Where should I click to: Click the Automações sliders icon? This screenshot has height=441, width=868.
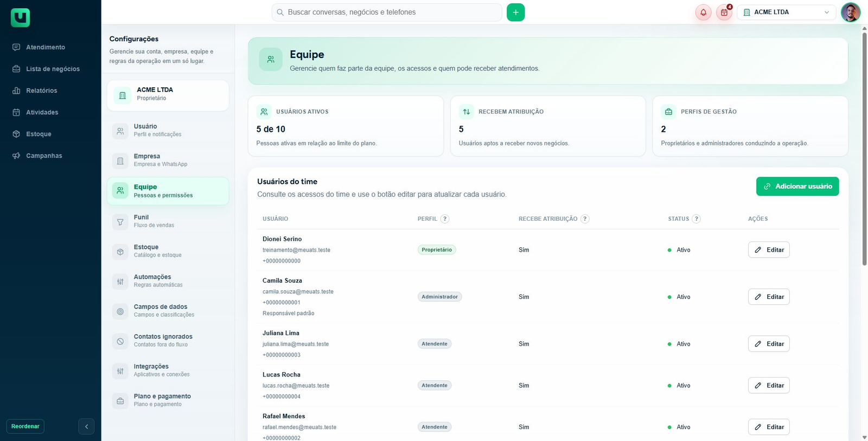120,281
